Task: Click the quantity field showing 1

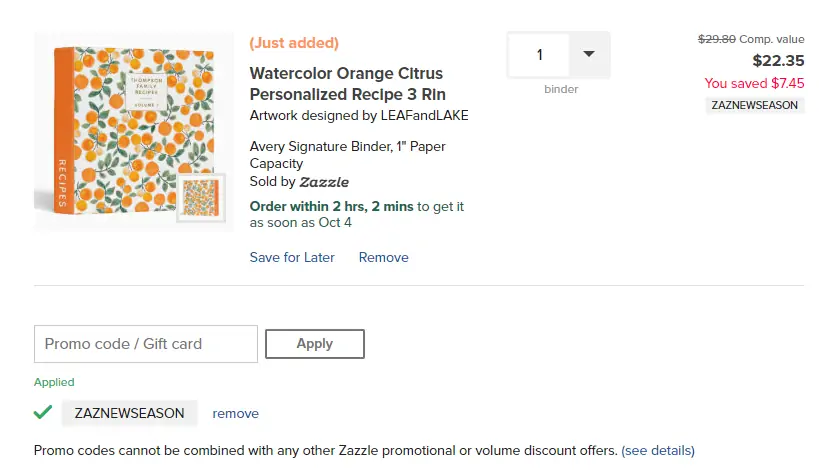Action: click(540, 55)
